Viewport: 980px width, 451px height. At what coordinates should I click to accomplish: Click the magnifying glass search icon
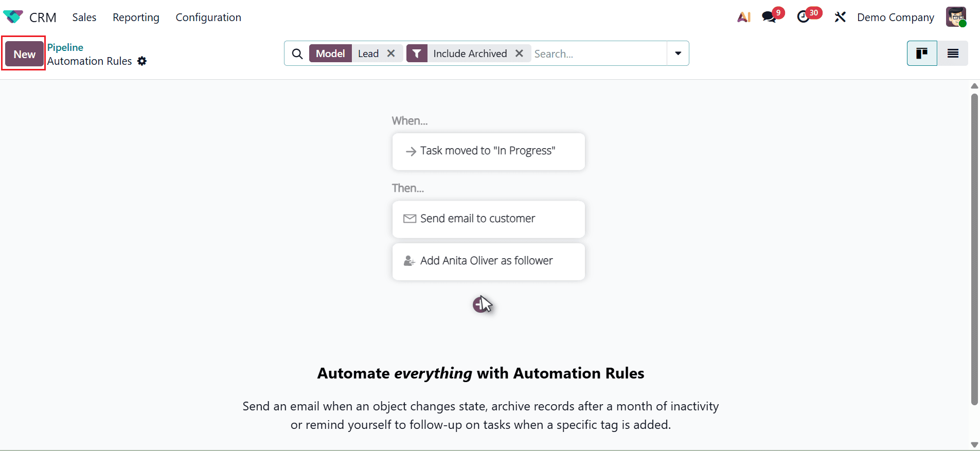pos(297,53)
